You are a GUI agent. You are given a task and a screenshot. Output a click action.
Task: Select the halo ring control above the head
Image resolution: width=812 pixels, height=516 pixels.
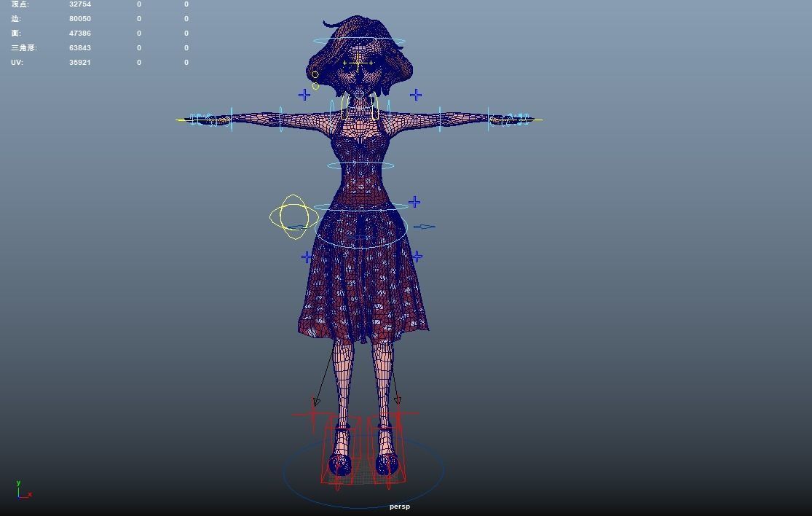(x=359, y=40)
